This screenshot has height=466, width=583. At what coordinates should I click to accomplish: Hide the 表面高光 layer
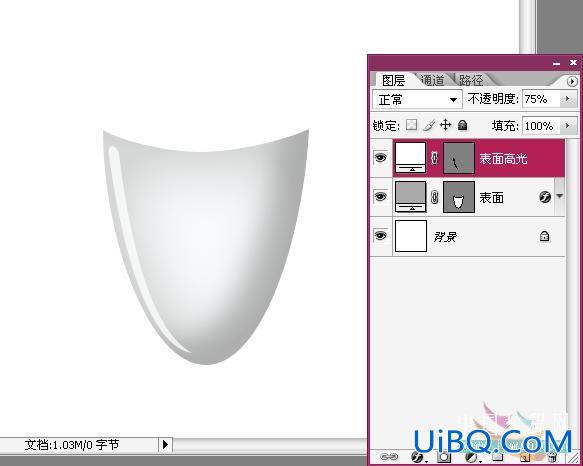[x=380, y=158]
